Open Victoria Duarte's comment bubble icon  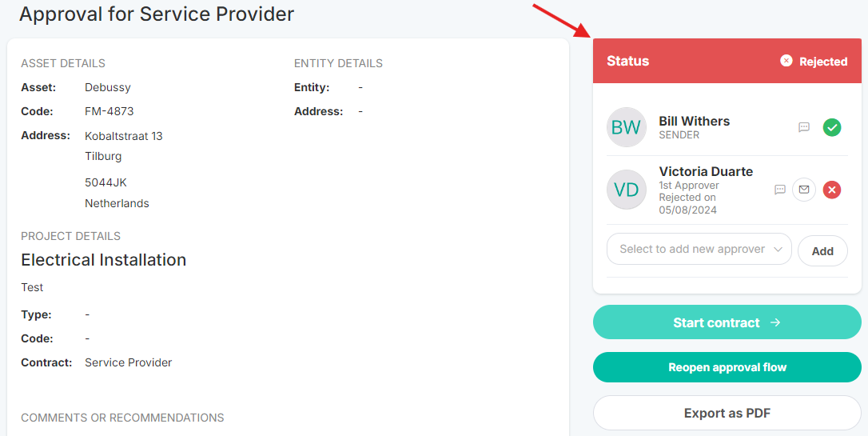[x=780, y=190]
